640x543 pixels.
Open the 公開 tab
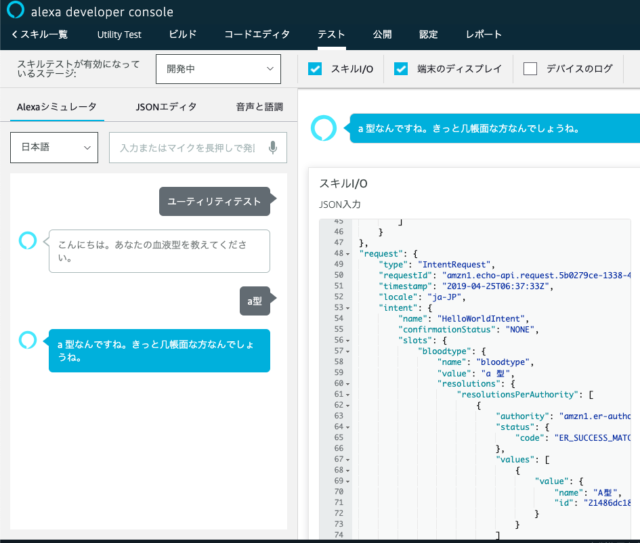point(382,34)
